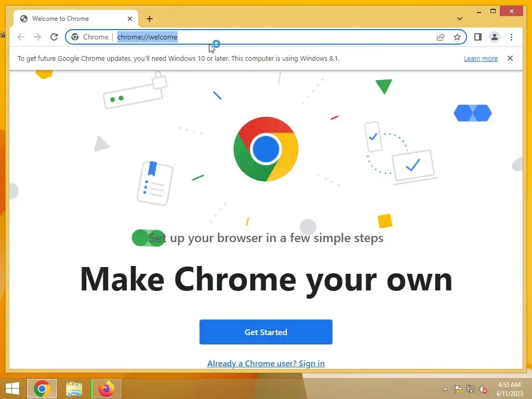Bookmark this tab with the star icon
This screenshot has width=532, height=399.
coord(457,37)
